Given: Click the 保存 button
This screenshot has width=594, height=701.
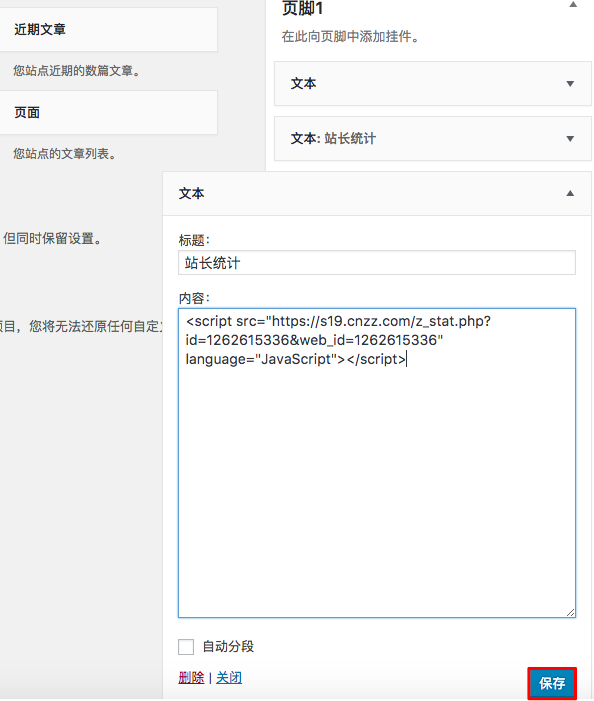Looking at the screenshot, I should [552, 683].
